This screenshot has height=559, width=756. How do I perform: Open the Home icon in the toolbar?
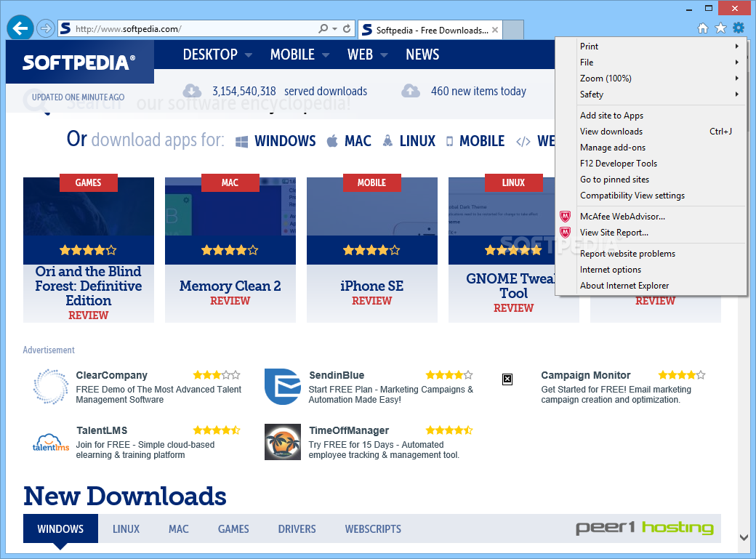703,28
